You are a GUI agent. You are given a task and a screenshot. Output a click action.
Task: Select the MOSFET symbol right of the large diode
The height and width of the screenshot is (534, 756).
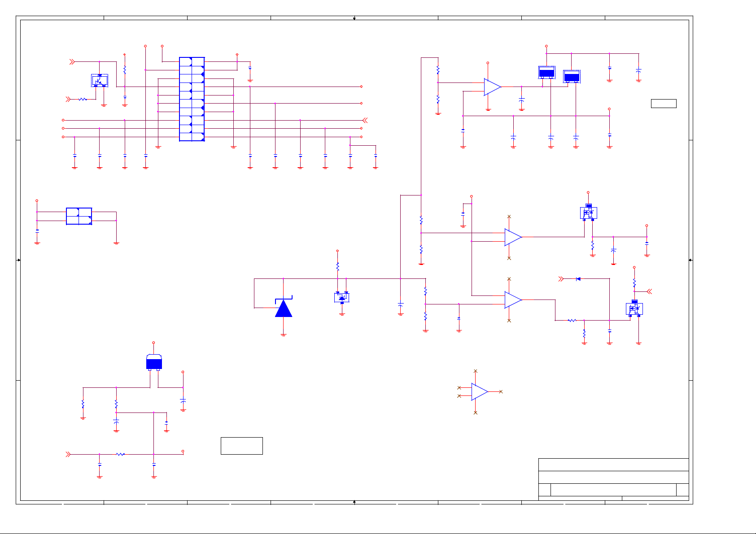[342, 297]
